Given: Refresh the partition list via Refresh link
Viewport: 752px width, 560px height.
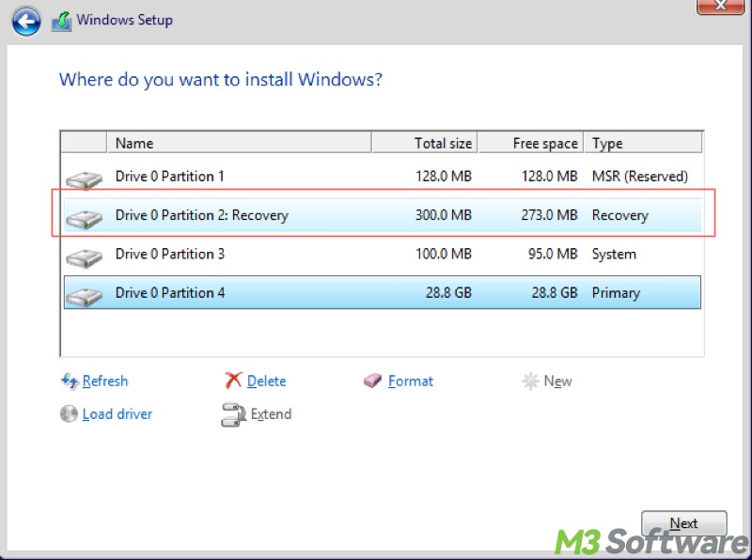Looking at the screenshot, I should coord(105,381).
